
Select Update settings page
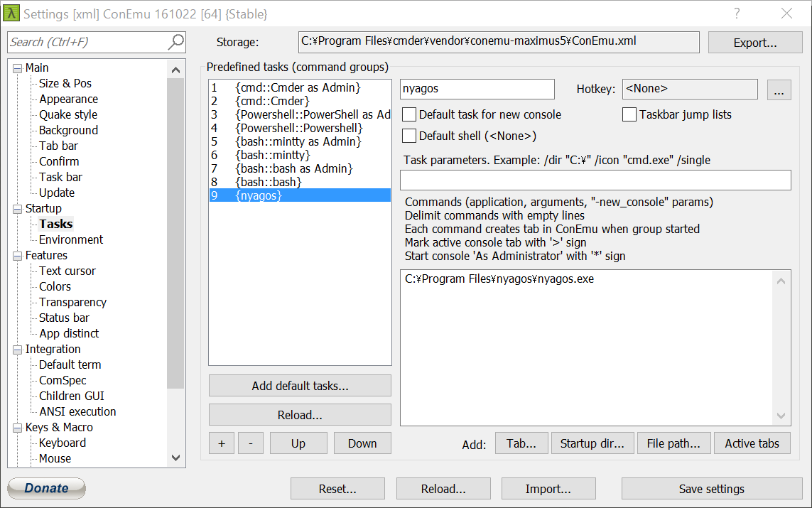[57, 193]
